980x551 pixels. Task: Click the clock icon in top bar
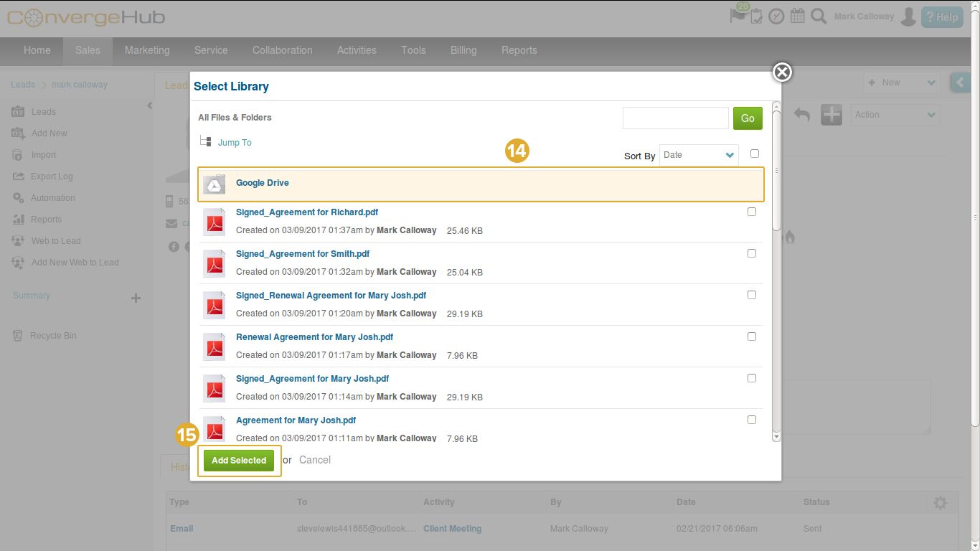coord(776,16)
